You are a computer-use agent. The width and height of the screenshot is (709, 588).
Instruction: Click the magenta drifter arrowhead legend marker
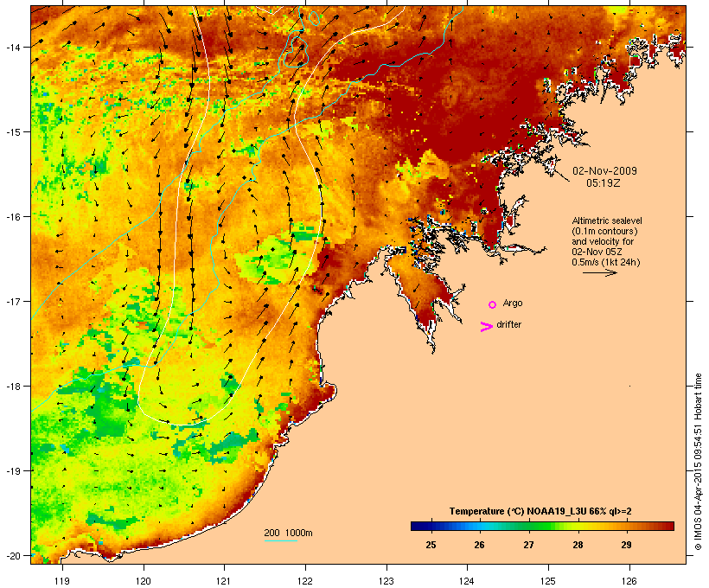click(x=486, y=327)
